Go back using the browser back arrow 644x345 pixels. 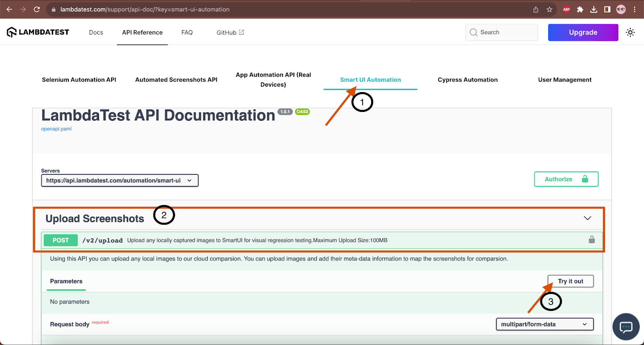pos(9,9)
